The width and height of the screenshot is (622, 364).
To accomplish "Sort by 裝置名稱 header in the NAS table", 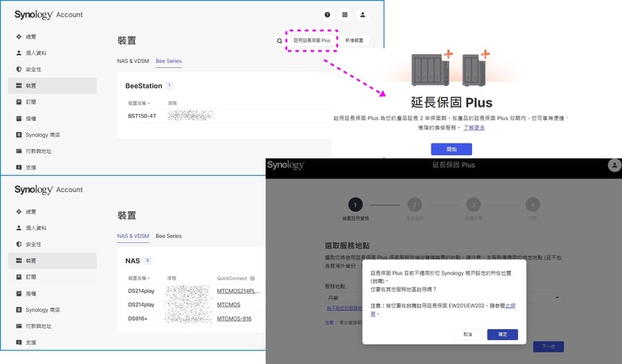I will [x=139, y=279].
